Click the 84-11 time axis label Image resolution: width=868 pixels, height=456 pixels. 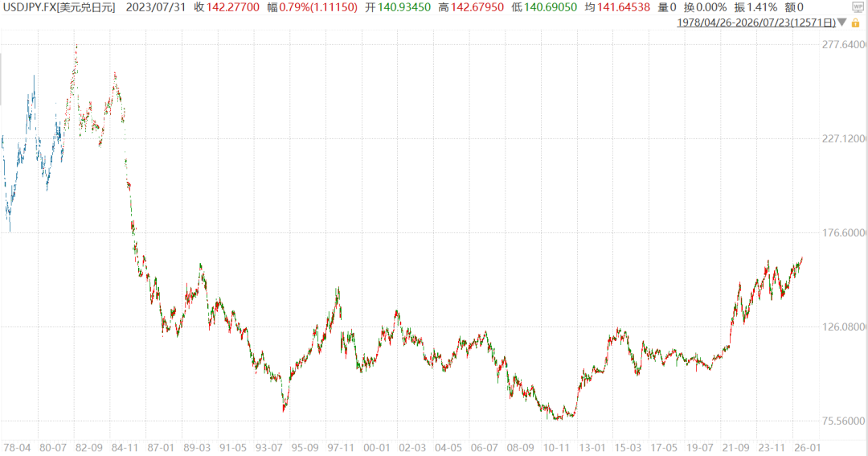pos(125,448)
